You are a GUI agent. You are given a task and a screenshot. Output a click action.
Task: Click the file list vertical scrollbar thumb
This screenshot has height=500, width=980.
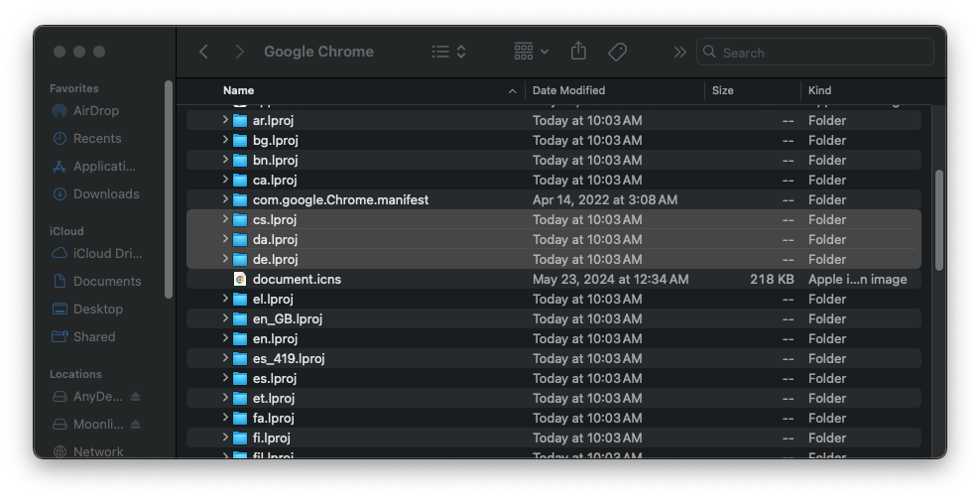click(x=938, y=220)
